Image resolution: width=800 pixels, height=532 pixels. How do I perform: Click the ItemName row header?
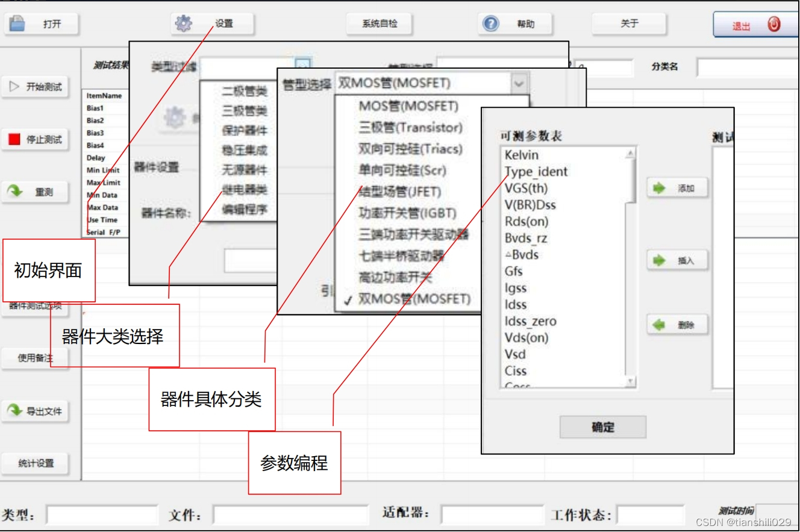[104, 96]
